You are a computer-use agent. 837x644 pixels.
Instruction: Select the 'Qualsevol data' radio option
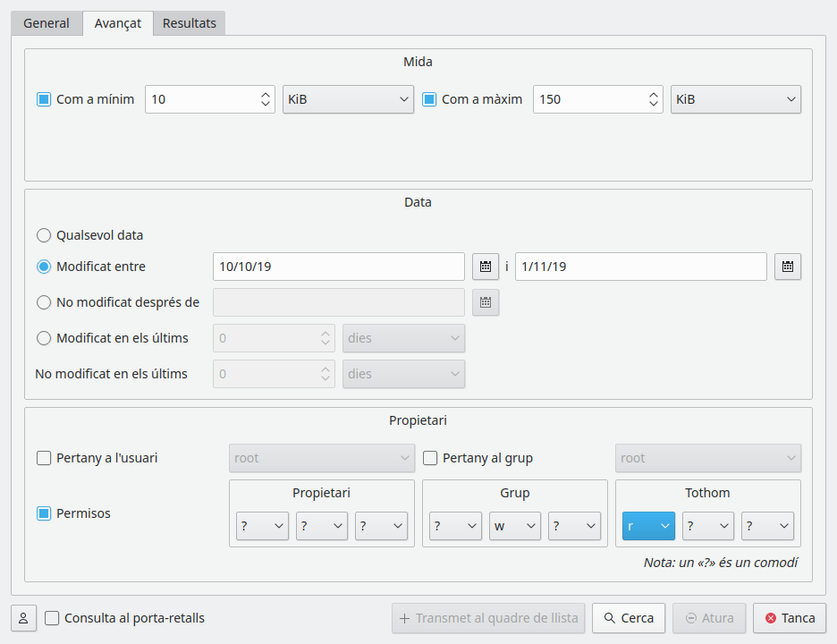(44, 235)
